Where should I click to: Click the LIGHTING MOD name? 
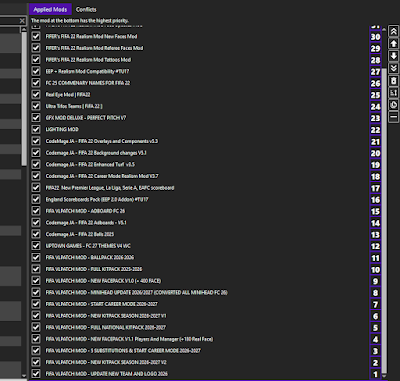tap(62, 129)
